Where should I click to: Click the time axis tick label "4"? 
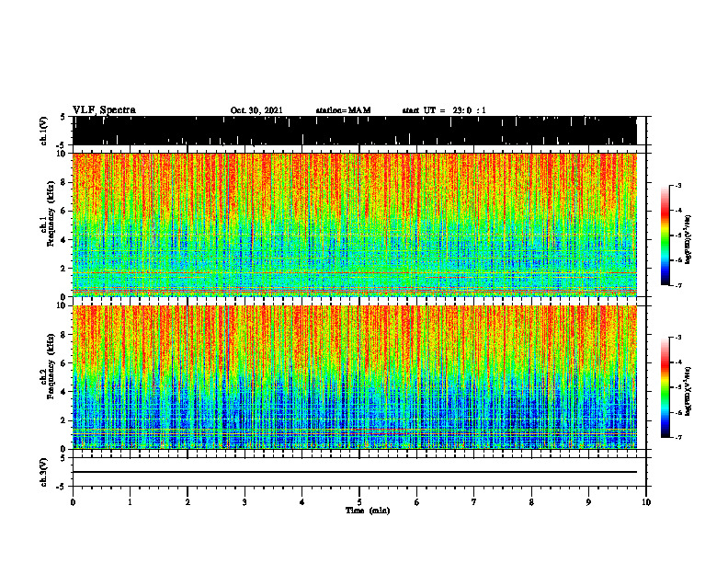[302, 502]
